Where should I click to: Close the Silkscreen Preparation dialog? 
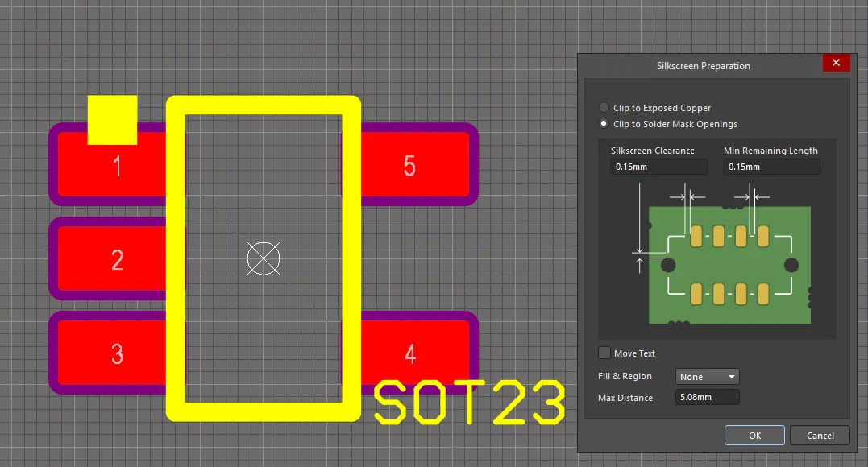point(835,63)
